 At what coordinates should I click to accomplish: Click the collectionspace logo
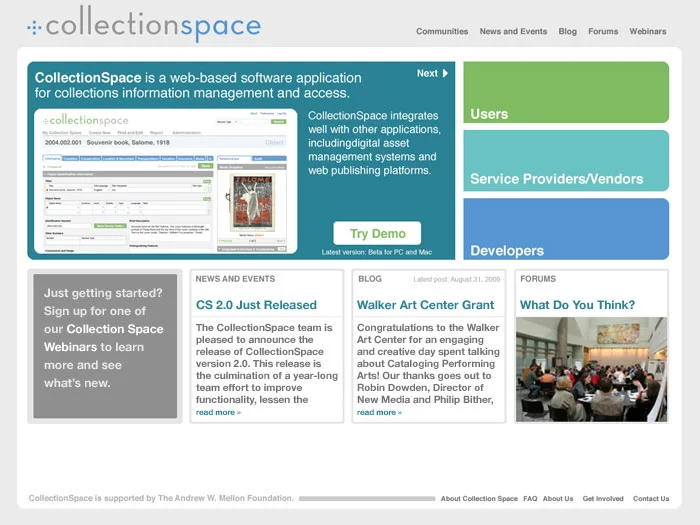144,25
